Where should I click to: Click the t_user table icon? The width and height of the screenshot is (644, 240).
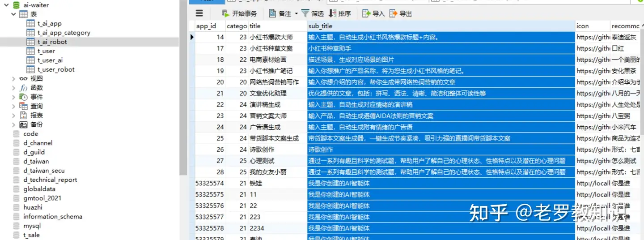pos(30,51)
